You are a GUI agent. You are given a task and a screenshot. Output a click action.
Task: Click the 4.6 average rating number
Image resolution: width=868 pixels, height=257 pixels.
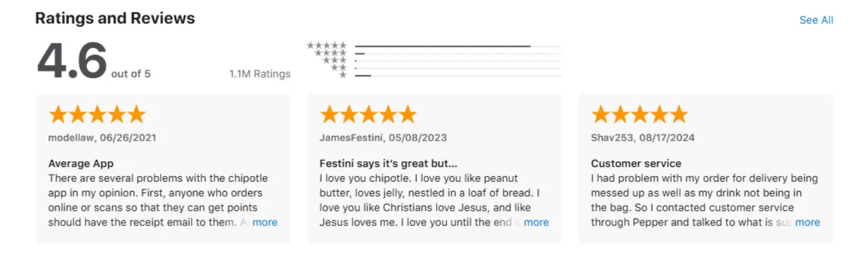pos(72,62)
